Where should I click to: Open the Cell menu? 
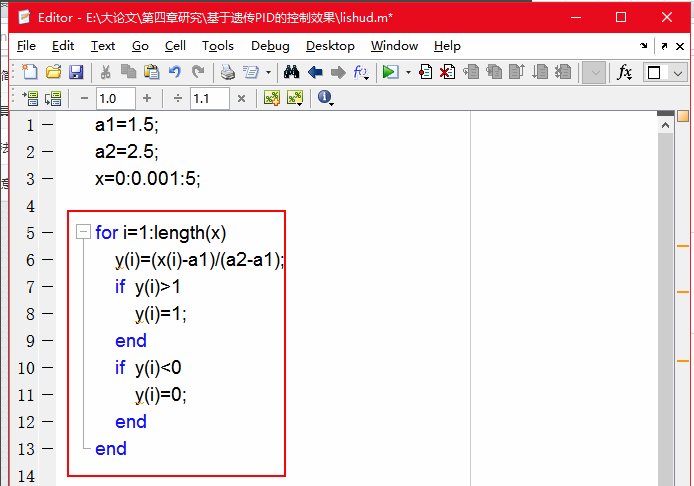click(x=175, y=46)
